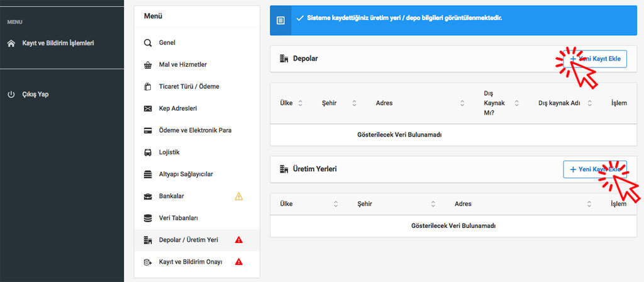Sort Depolar table by Ülke column
Viewport: 644px width, 282px height.
(300, 103)
